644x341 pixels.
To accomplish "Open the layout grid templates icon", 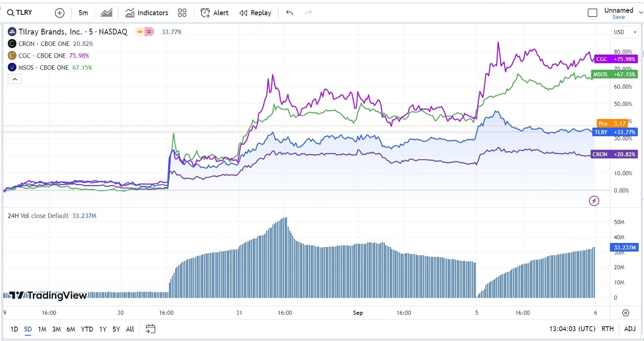I will (182, 13).
